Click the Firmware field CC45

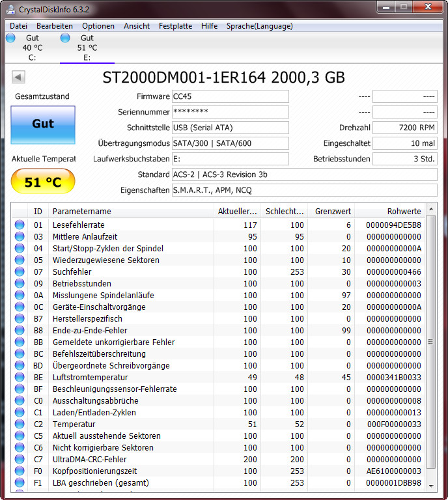pos(231,96)
